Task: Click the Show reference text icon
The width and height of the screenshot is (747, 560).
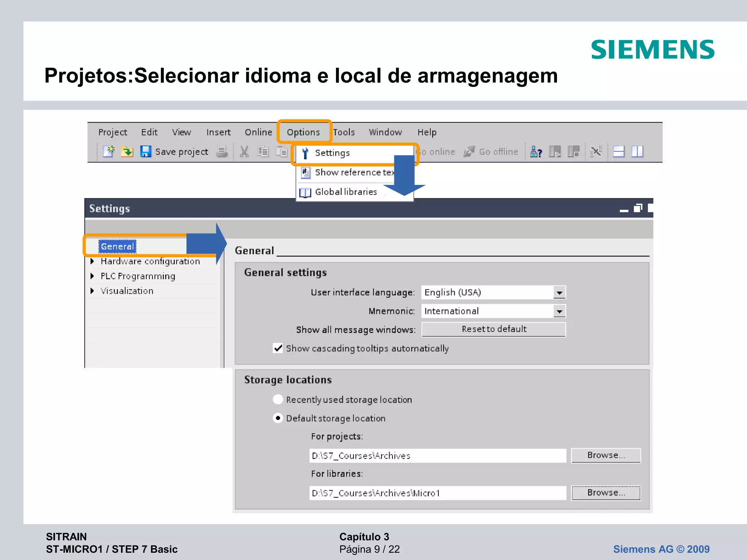Action: point(305,172)
